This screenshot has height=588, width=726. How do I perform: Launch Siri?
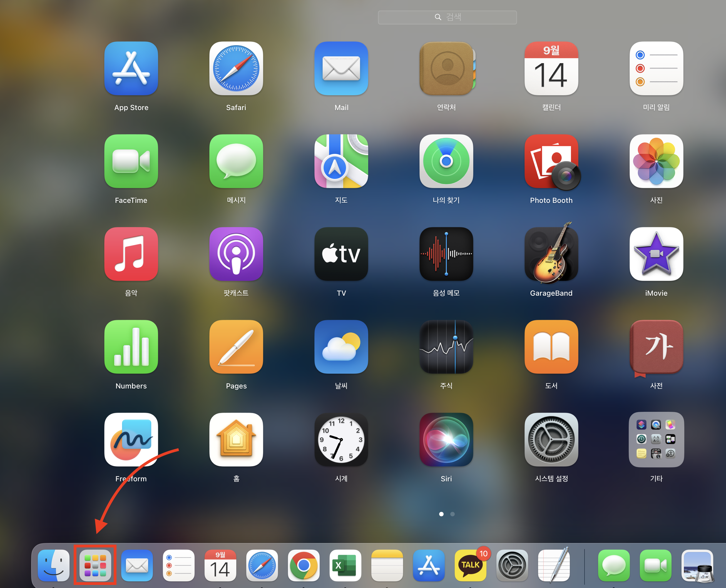tap(446, 440)
